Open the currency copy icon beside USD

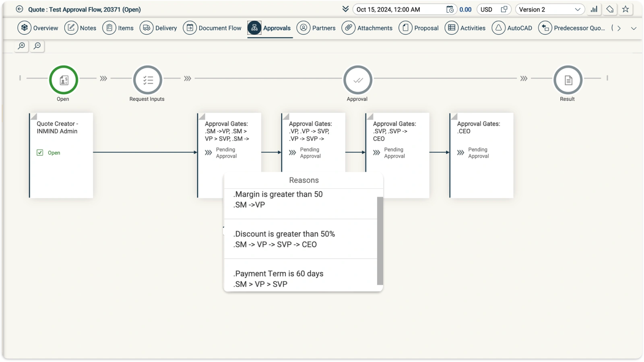click(x=504, y=9)
